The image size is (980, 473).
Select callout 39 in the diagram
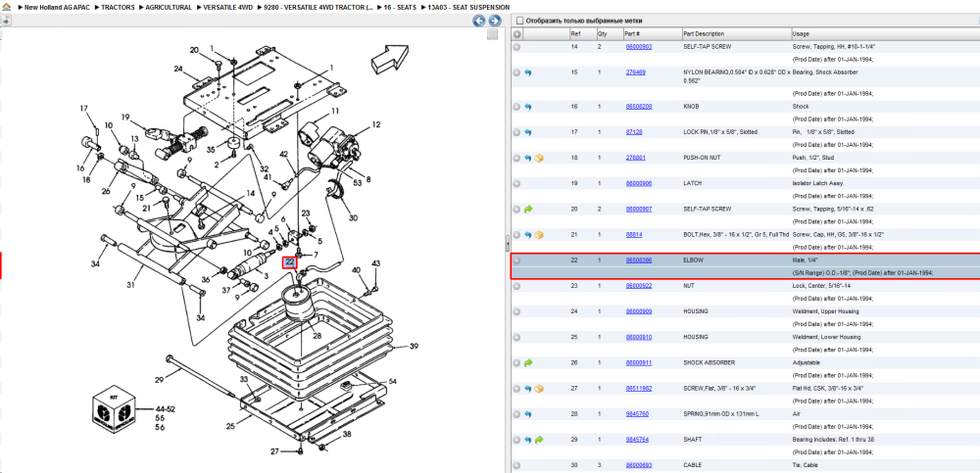(414, 346)
